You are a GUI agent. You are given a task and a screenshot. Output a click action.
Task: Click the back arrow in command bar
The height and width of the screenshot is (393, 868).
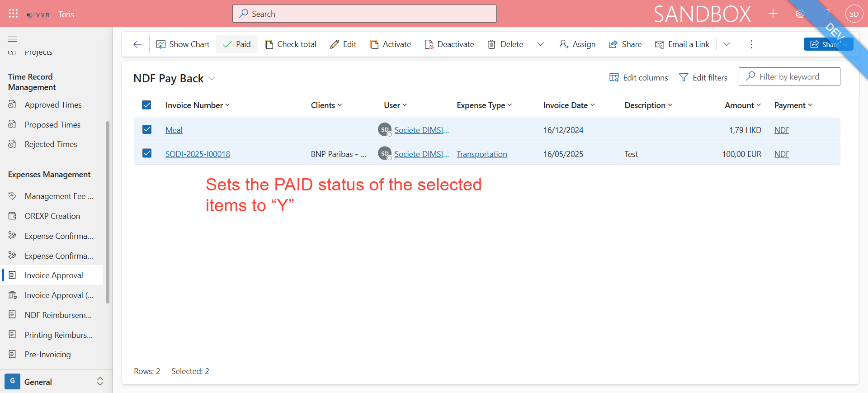(137, 44)
